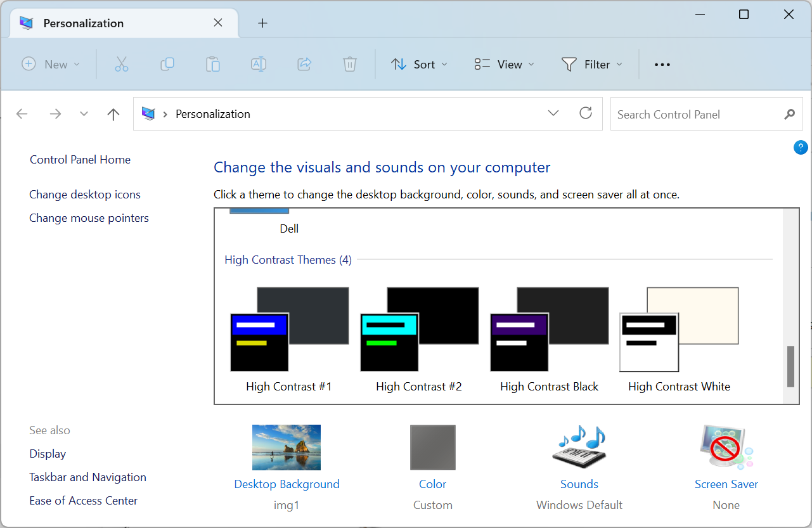Click the Color link
This screenshot has height=528, width=812.
click(x=432, y=484)
